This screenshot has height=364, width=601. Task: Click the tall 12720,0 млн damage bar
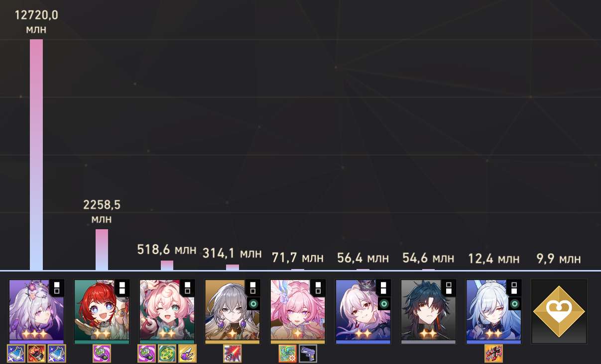point(36,155)
